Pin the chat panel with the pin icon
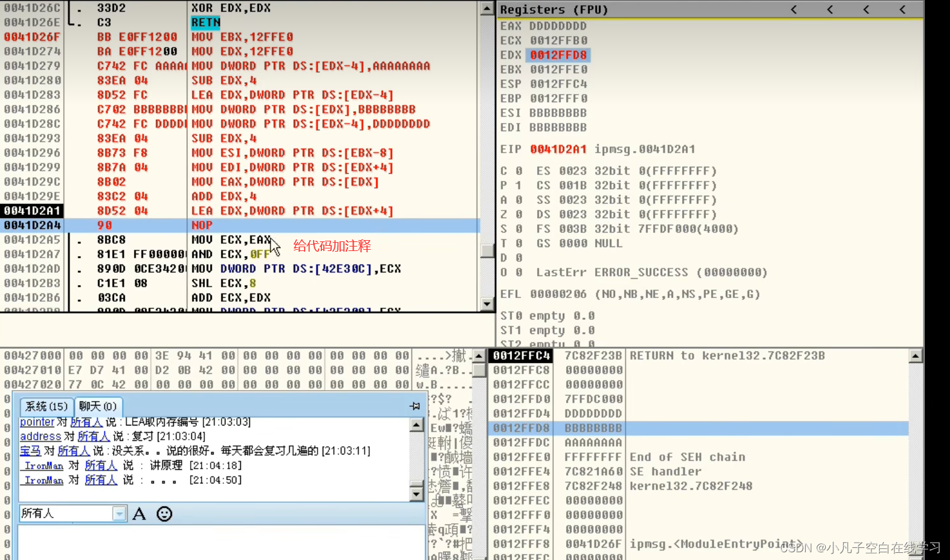950x560 pixels. tap(415, 406)
